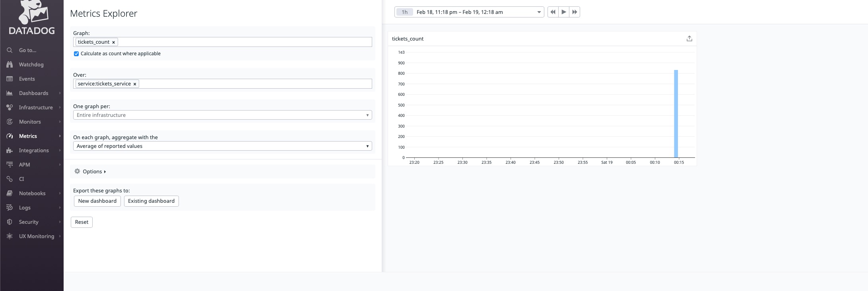Click the Monitors sidebar icon
This screenshot has width=868, height=291.
click(x=10, y=122)
